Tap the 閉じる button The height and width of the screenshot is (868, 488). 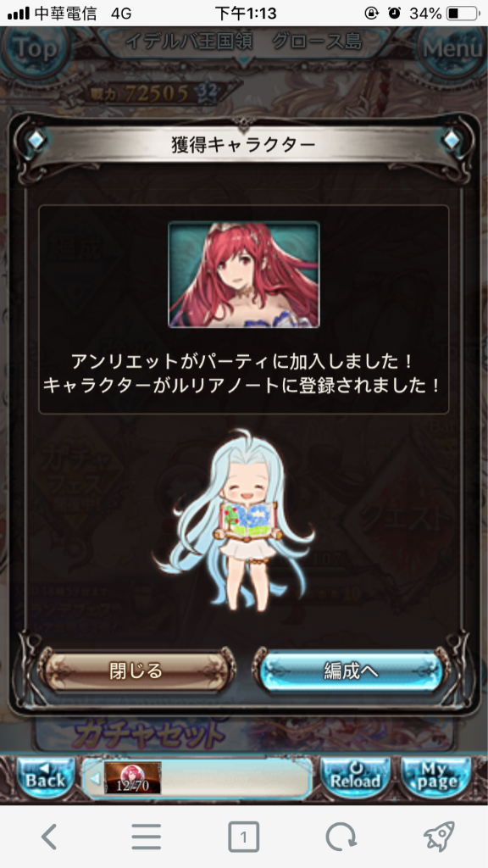136,670
